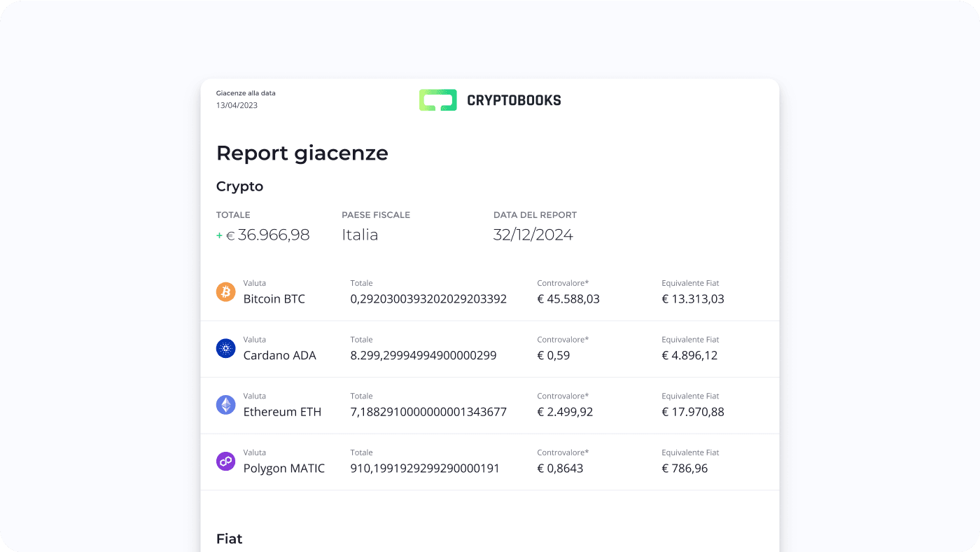The image size is (980, 552).
Task: Click the Cryptobooks logo icon
Action: 437,100
